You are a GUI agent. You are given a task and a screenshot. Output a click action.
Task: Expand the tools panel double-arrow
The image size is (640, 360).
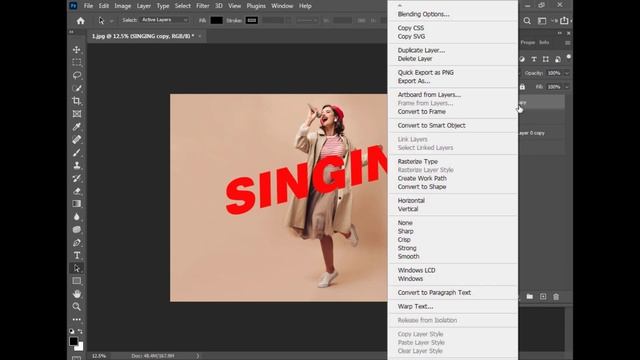coord(71,32)
